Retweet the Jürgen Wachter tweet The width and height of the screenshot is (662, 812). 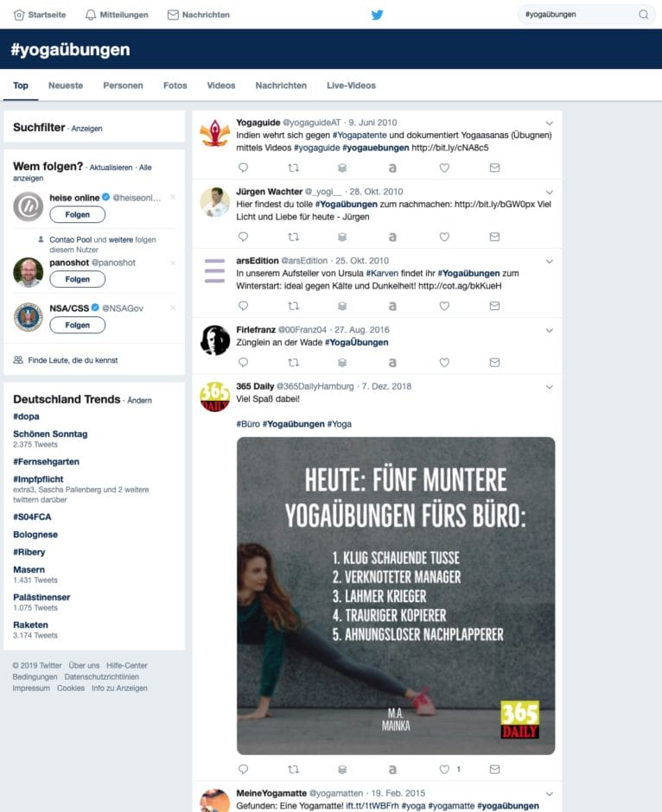click(293, 237)
